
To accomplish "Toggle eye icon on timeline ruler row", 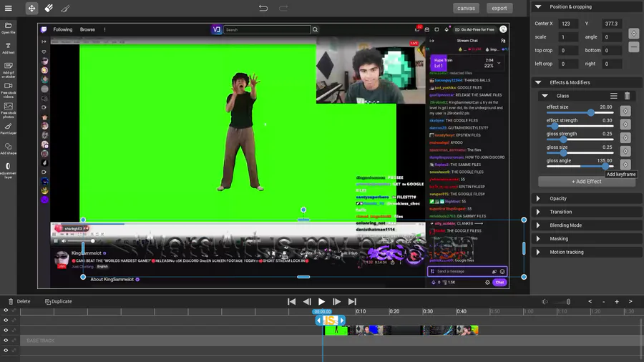I will [6, 310].
